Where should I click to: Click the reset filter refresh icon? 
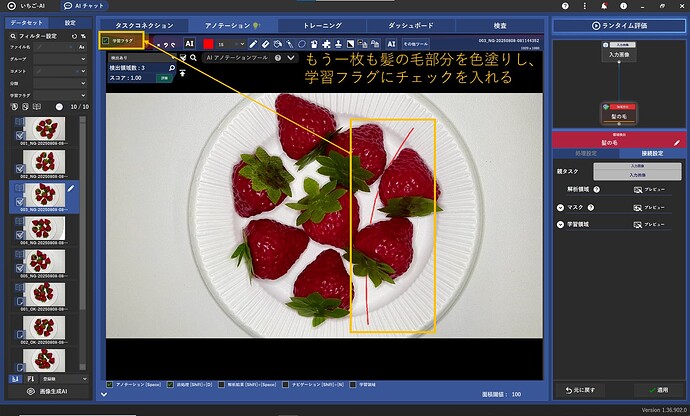tap(74, 36)
